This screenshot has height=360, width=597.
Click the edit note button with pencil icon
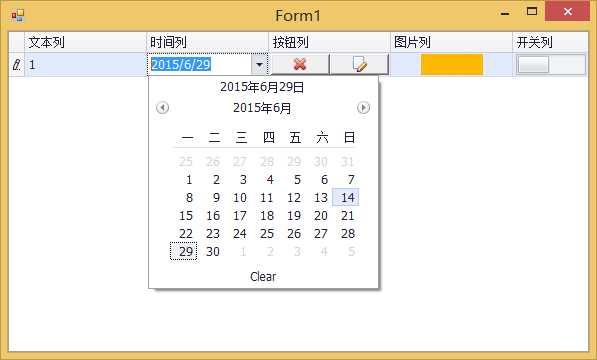pos(359,64)
